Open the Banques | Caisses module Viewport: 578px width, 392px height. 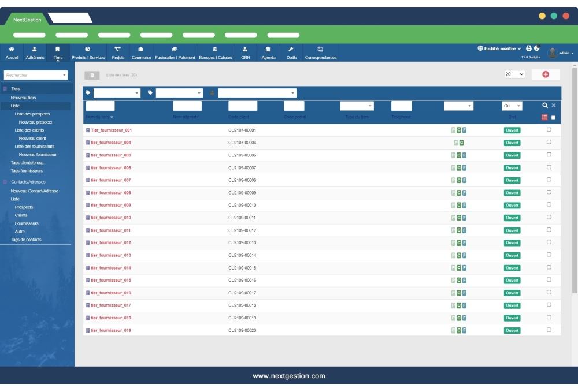pyautogui.click(x=215, y=50)
